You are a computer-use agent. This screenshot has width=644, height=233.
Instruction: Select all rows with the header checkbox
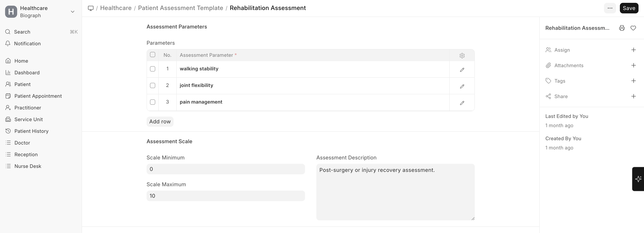(152, 55)
